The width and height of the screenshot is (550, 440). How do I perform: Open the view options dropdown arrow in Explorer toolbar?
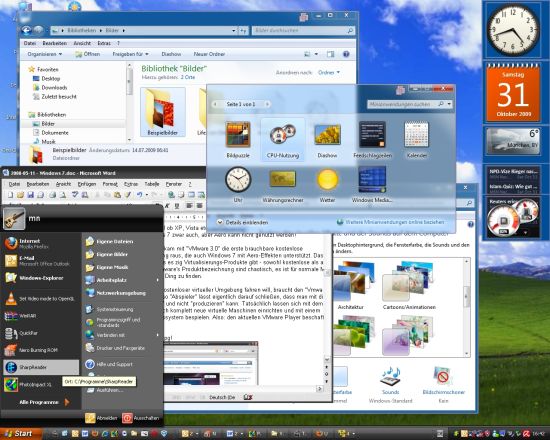(x=316, y=54)
